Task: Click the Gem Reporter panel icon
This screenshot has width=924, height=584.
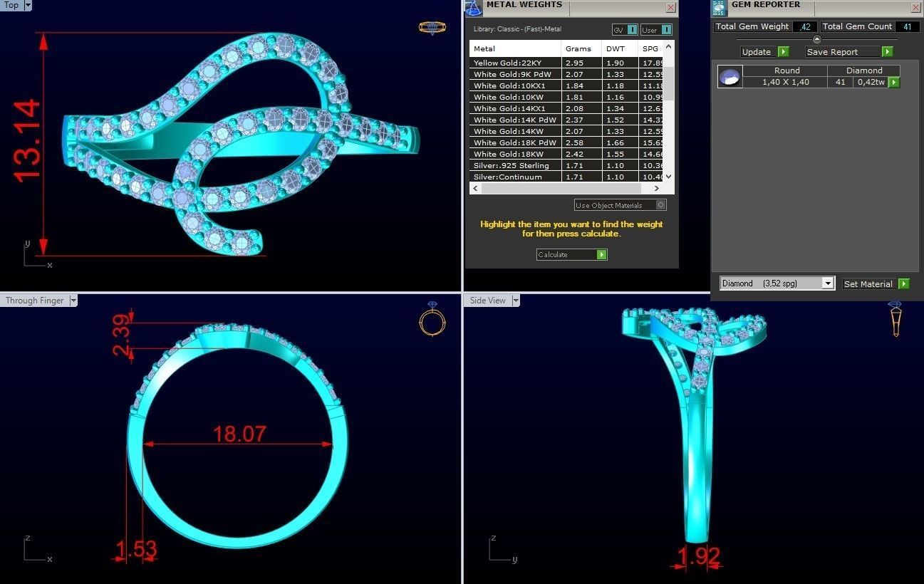Action: point(719,8)
